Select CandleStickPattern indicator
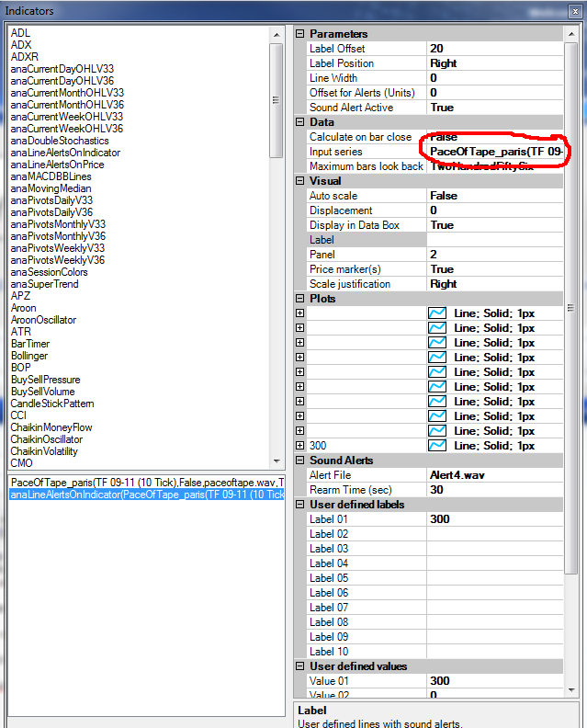The height and width of the screenshot is (728, 587). click(52, 404)
